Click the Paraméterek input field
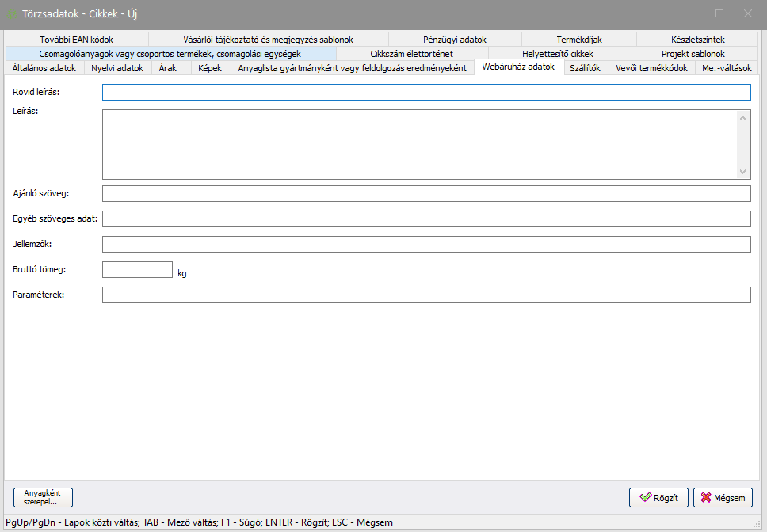 [426, 295]
